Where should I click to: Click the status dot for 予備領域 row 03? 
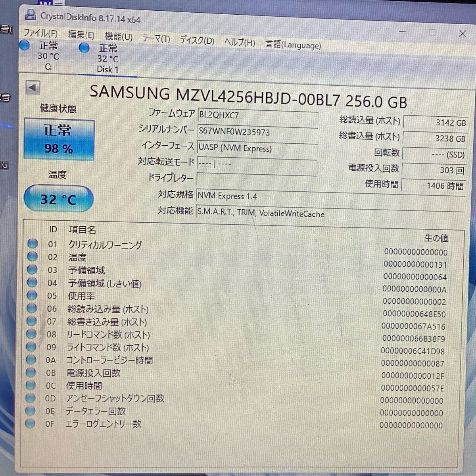[x=32, y=269]
